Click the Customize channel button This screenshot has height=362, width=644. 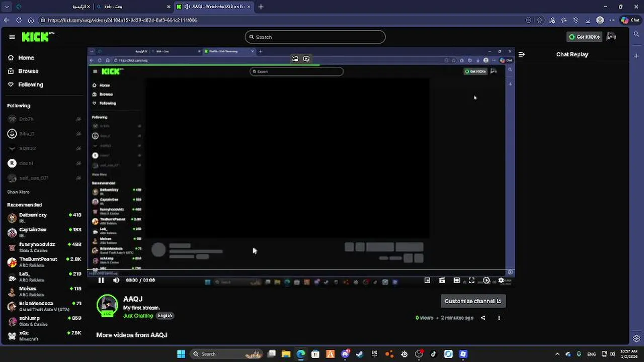pos(472,301)
